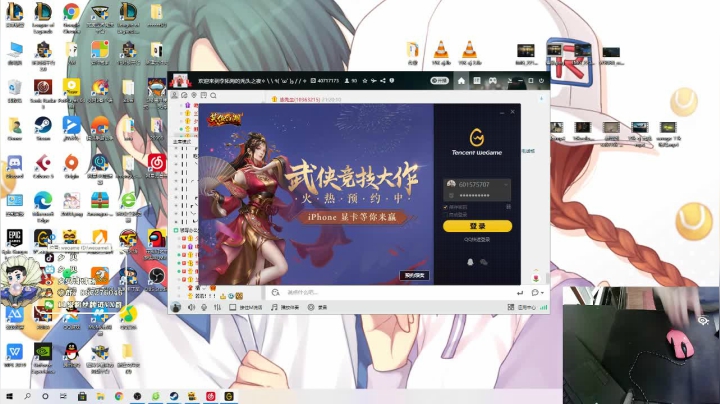This screenshot has width=720, height=404.
Task: Open the Discord desktop shortcut
Action: click(15, 166)
